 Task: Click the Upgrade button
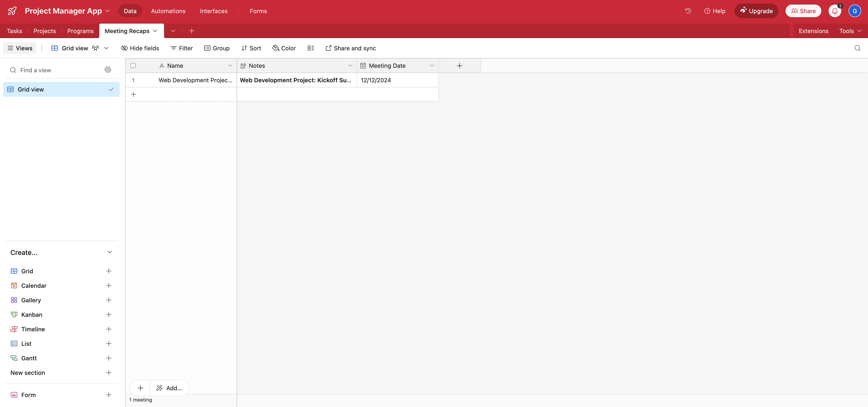(756, 11)
